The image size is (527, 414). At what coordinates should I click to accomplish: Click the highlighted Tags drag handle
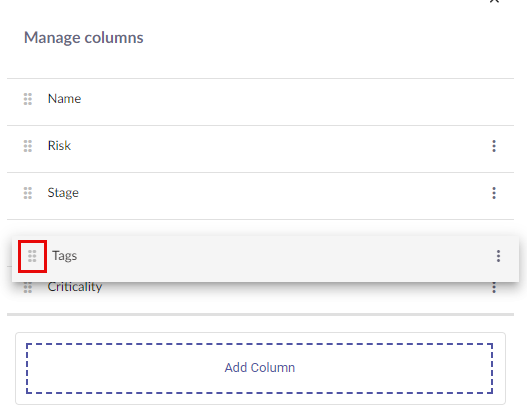point(32,256)
